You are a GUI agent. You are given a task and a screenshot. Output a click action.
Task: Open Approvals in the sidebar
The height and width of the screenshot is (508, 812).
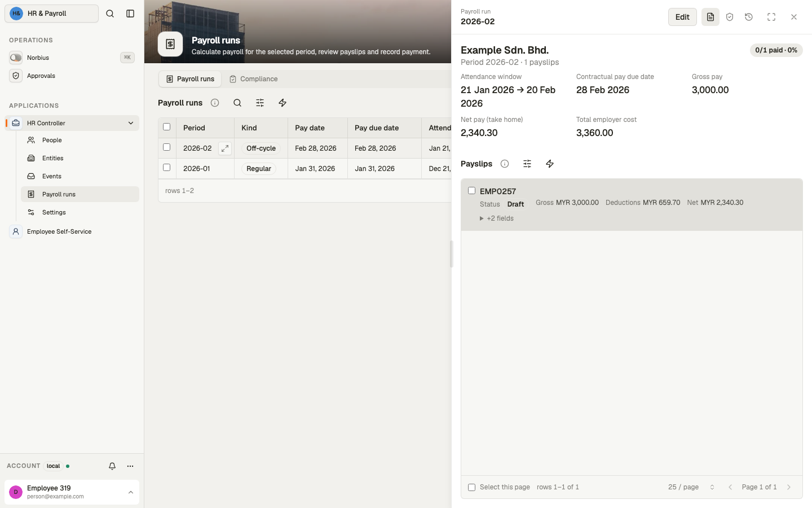[72, 76]
